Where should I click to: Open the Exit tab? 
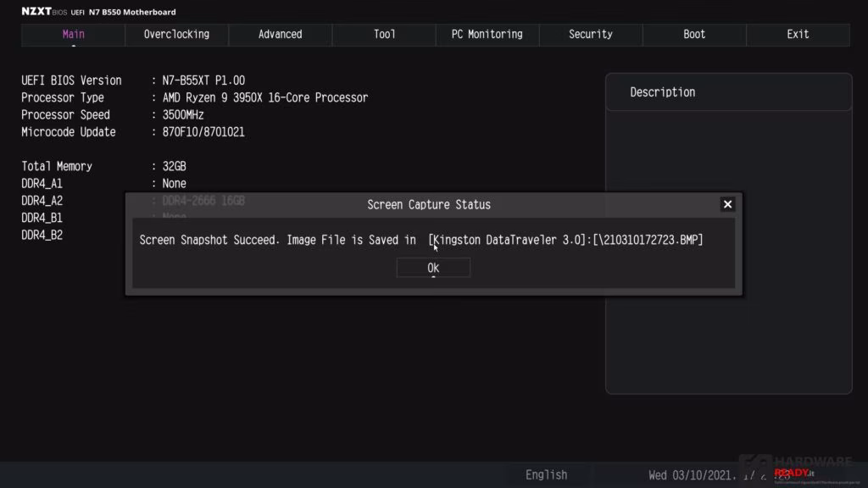click(798, 34)
